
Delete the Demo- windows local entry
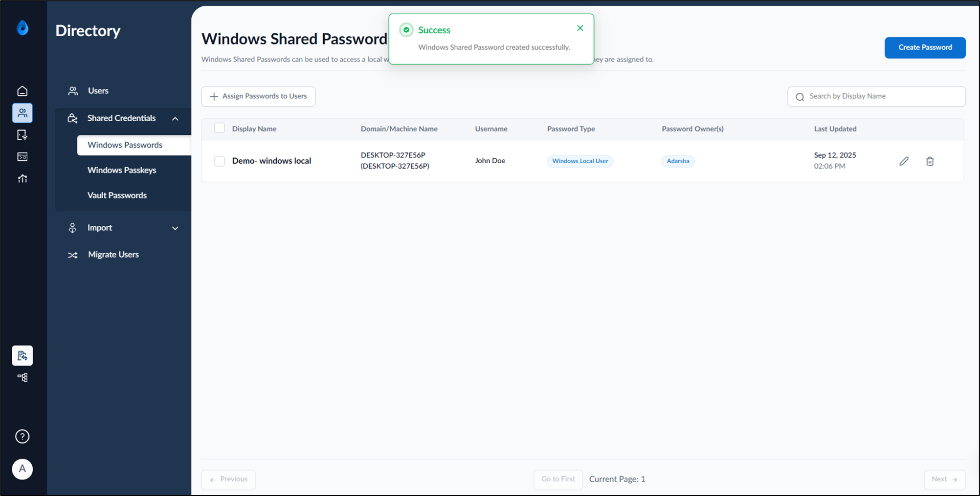(930, 161)
